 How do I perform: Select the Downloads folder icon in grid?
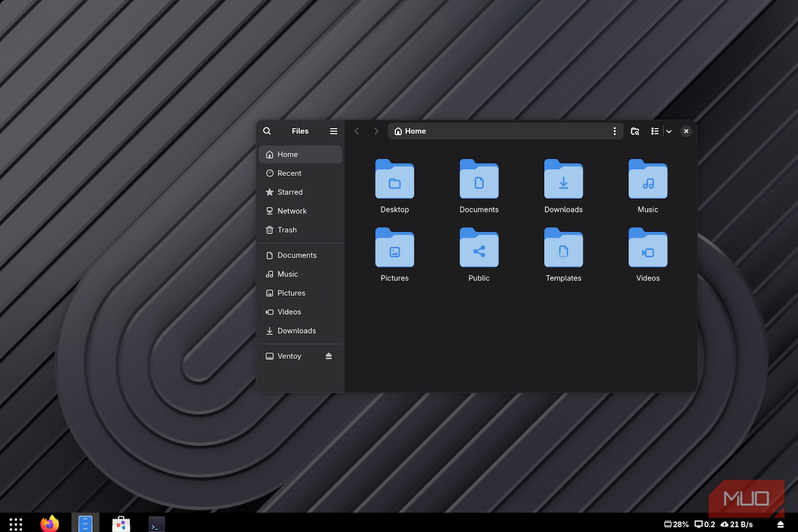coord(563,179)
